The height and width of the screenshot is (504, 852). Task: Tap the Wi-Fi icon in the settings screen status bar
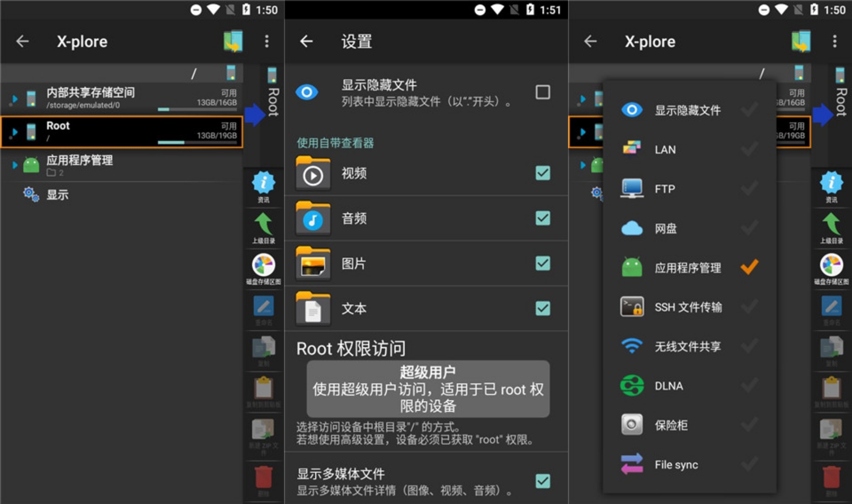coord(497,10)
